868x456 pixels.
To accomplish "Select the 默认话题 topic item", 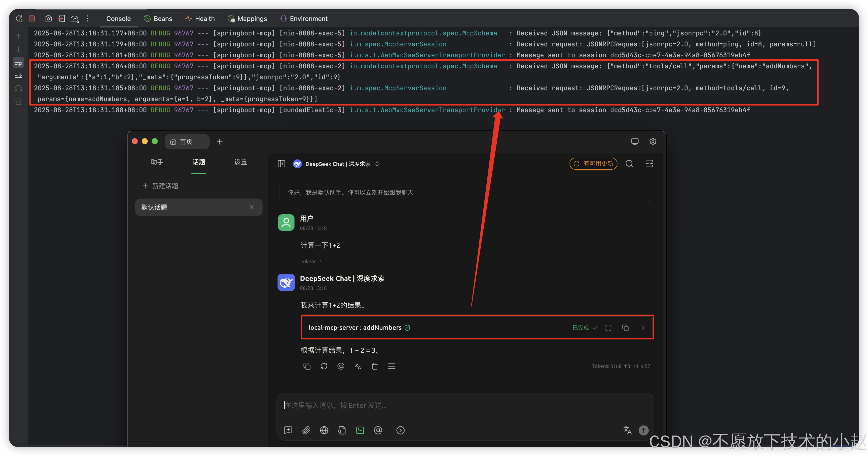I will tap(198, 207).
